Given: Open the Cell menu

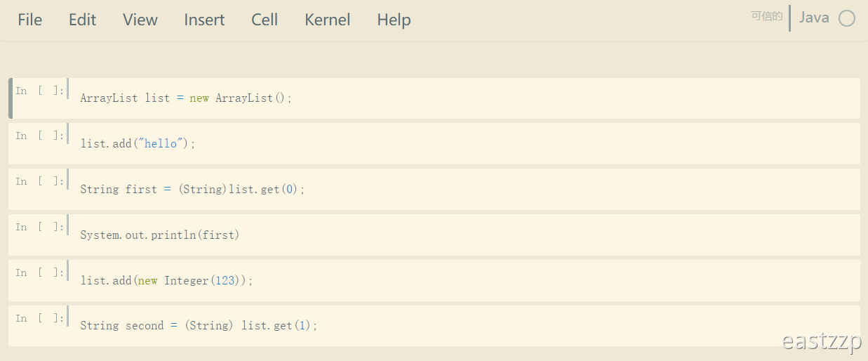Looking at the screenshot, I should (x=265, y=20).
